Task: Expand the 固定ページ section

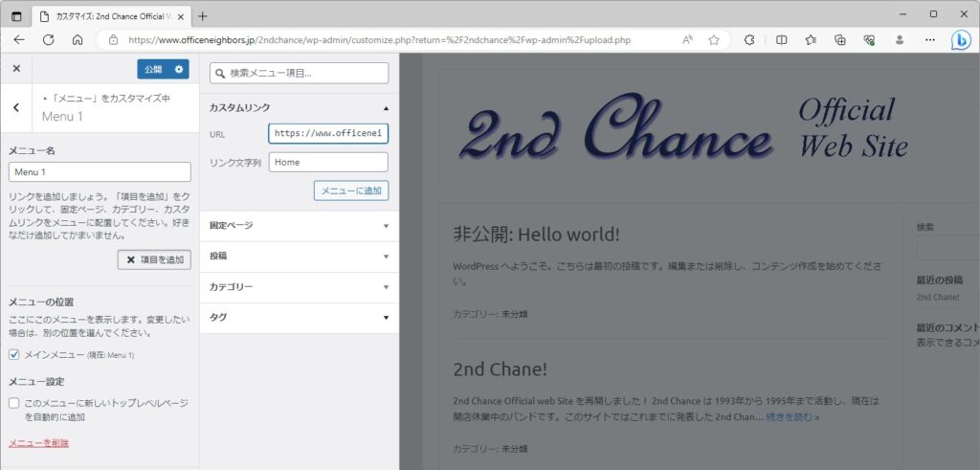Action: 299,226
